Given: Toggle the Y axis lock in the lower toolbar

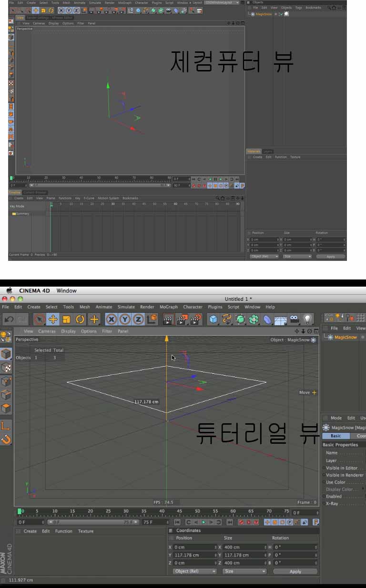Looking at the screenshot, I should click(125, 319).
